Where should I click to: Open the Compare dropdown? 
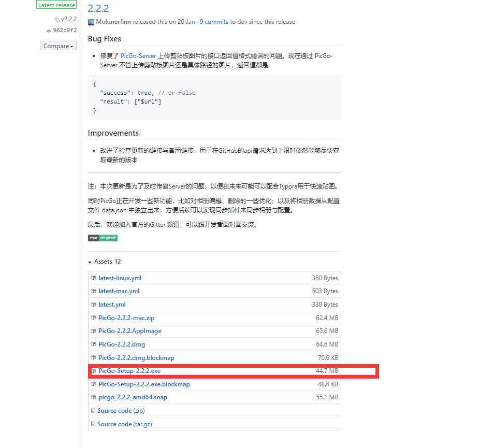(58, 46)
